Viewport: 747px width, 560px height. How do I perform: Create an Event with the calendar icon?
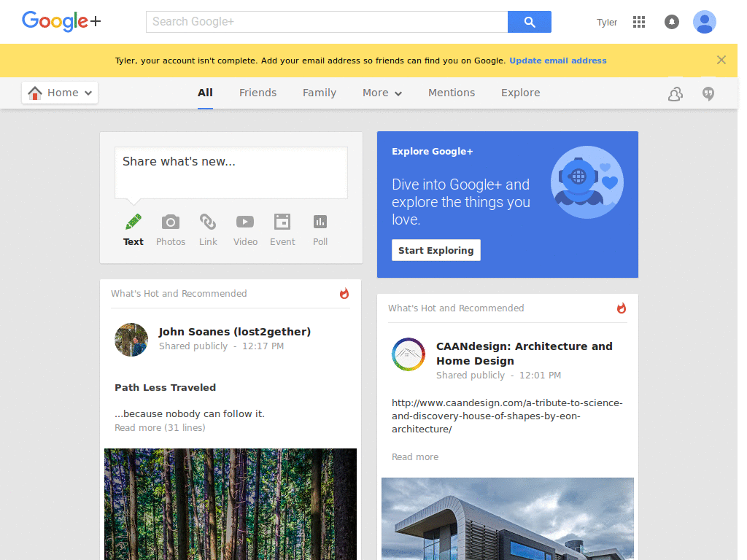282,230
